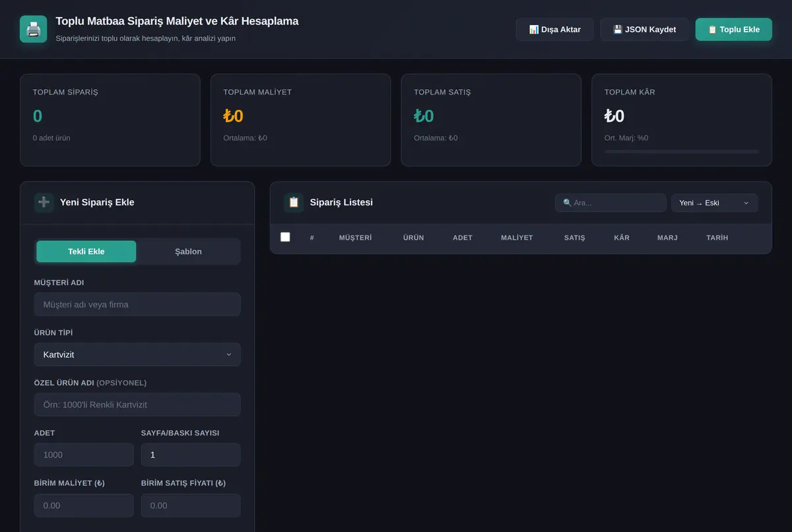This screenshot has height=532, width=792.
Task: Tick the select-all checkbox in table header
Action: pos(285,237)
